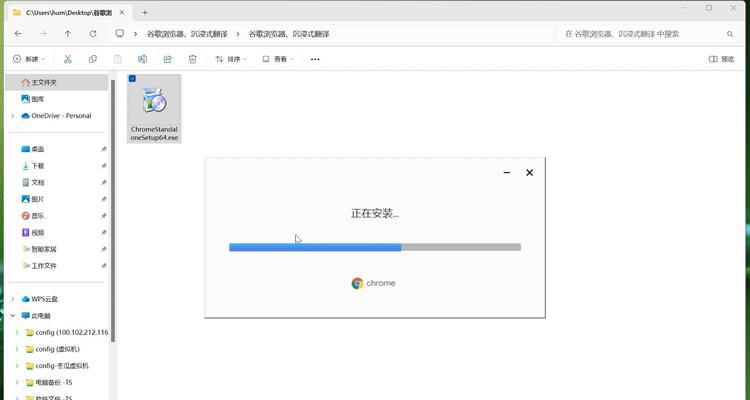Unpin icon next to 桌面

103,149
